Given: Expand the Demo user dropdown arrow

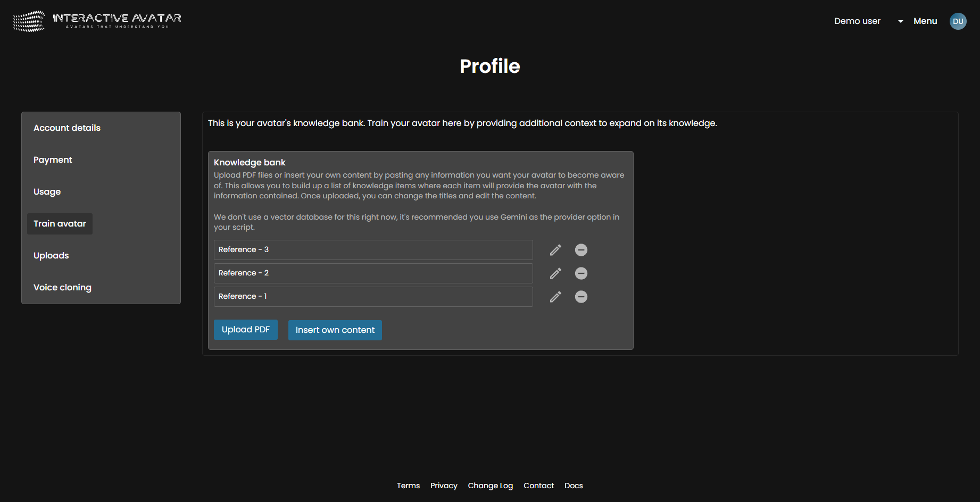Looking at the screenshot, I should pyautogui.click(x=900, y=21).
